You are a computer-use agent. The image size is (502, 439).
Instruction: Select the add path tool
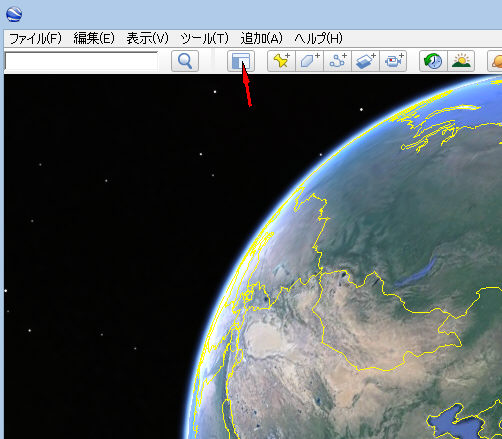pyautogui.click(x=337, y=61)
